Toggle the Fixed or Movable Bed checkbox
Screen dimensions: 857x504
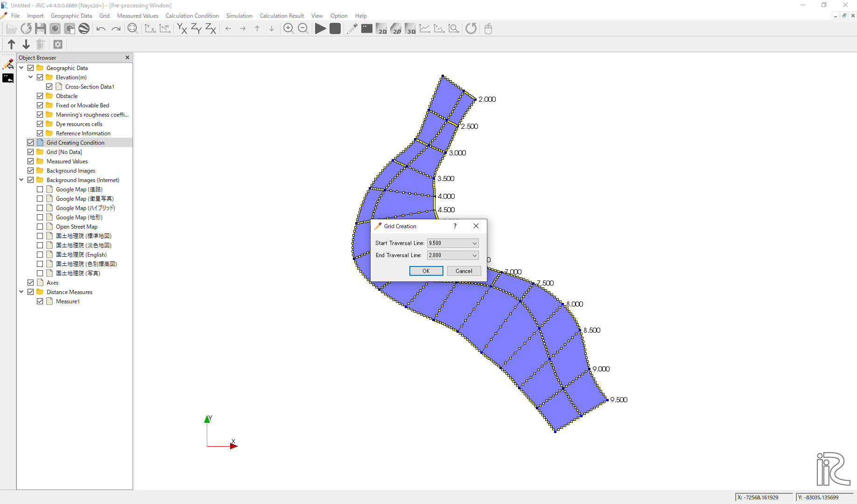40,105
